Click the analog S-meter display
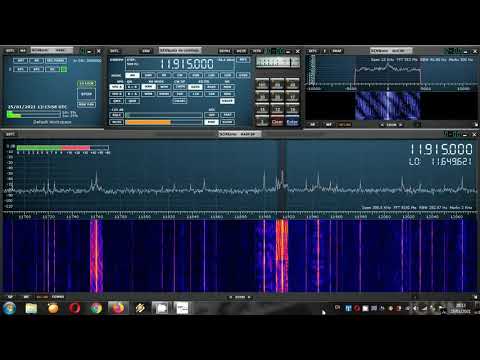This screenshot has height=360, width=480. point(278,62)
